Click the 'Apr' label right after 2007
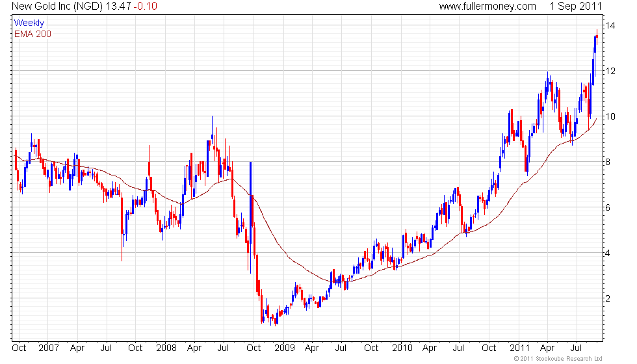 pyautogui.click(x=77, y=348)
